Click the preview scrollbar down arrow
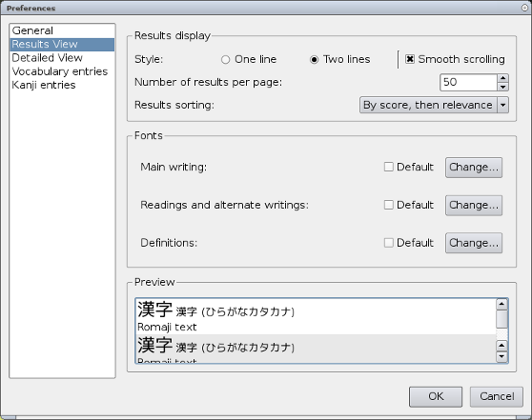 [501, 357]
